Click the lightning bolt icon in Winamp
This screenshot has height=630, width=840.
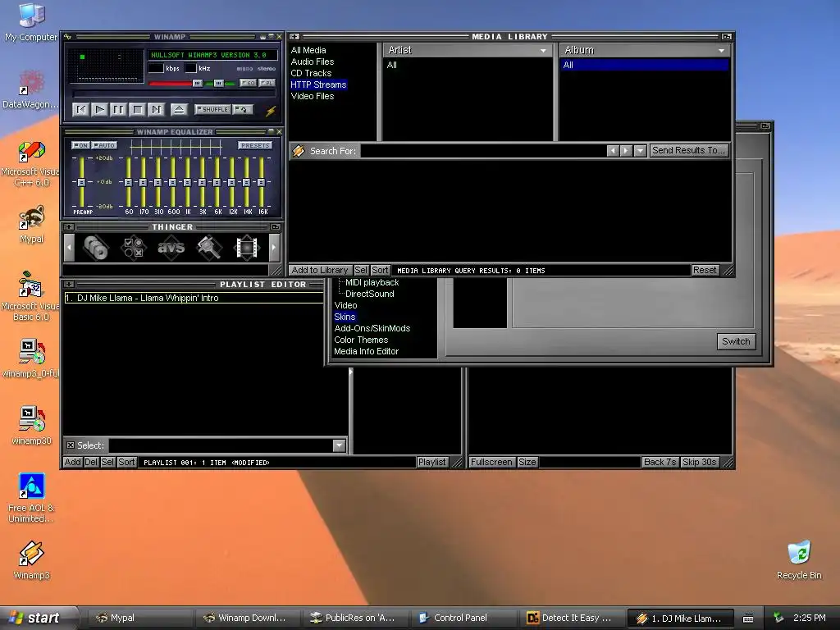[271, 111]
